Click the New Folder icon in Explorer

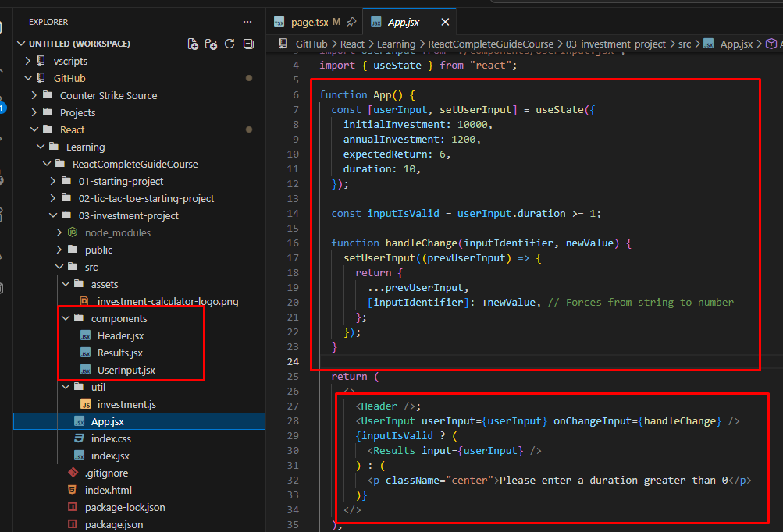[x=211, y=44]
